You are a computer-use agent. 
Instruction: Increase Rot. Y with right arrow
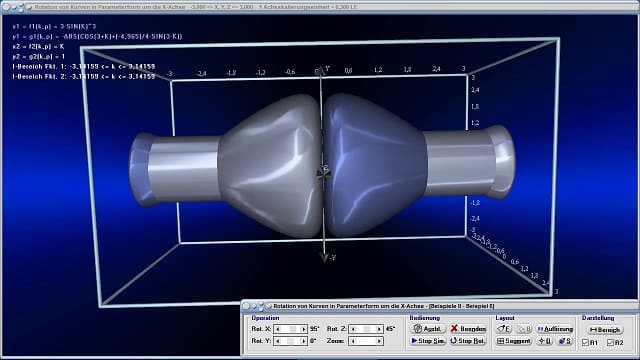coord(303,341)
